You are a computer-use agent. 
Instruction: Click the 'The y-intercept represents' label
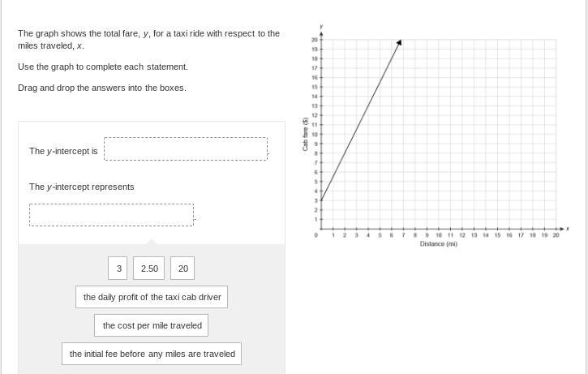point(82,187)
